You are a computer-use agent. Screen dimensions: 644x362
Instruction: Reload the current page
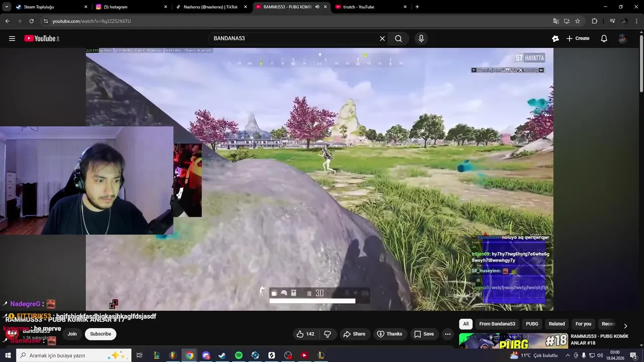click(x=31, y=21)
